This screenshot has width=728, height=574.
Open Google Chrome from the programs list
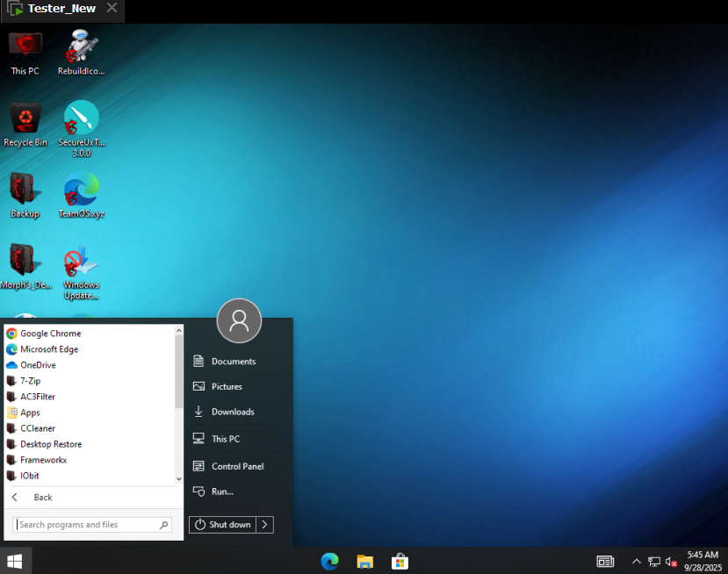(x=50, y=334)
